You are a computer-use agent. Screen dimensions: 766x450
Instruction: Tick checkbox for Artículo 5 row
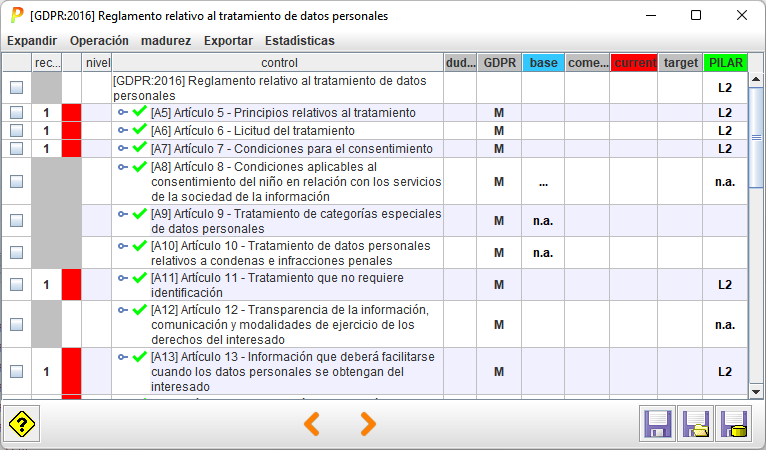[x=17, y=113]
